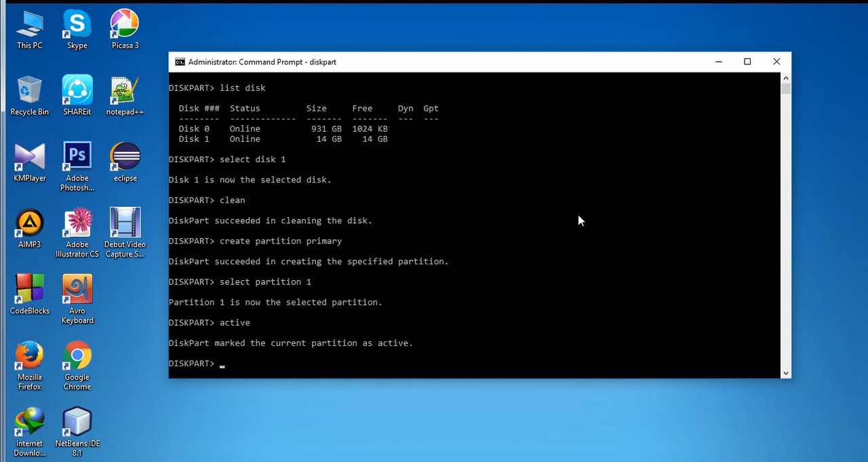Click the notepad++ desktop shortcut

click(125, 92)
